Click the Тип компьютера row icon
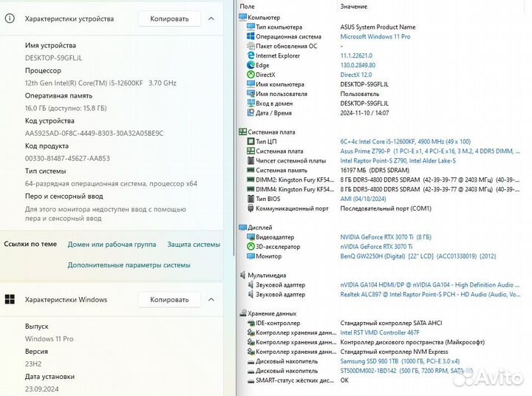Viewport: 532px width, 396px height. 250,27
